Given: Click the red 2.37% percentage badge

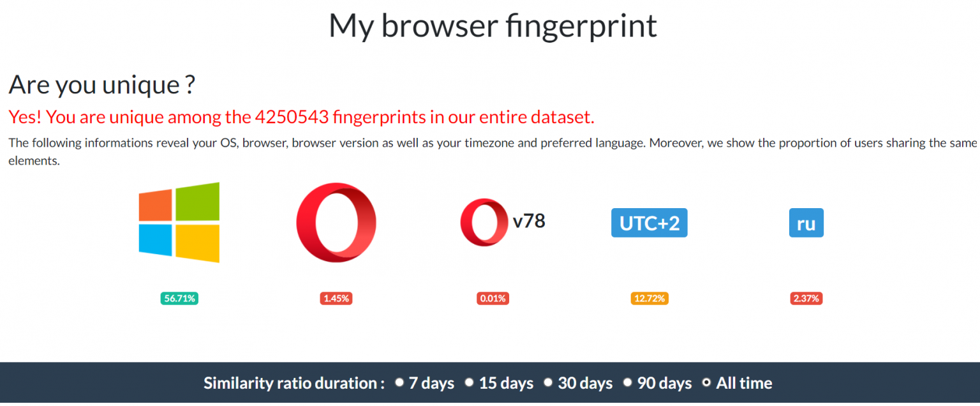Looking at the screenshot, I should [x=806, y=298].
